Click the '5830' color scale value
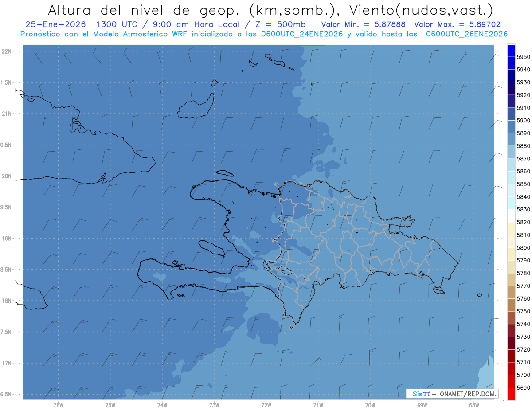 [x=523, y=209]
